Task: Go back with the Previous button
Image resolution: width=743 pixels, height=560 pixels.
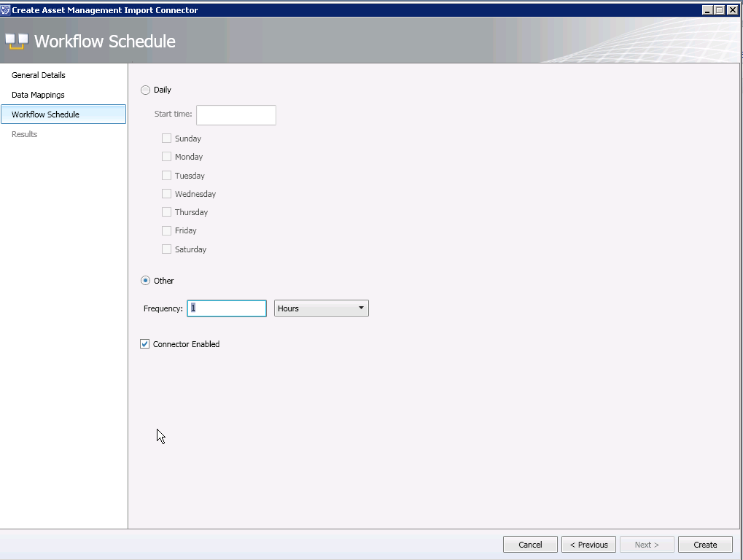Action: point(588,545)
